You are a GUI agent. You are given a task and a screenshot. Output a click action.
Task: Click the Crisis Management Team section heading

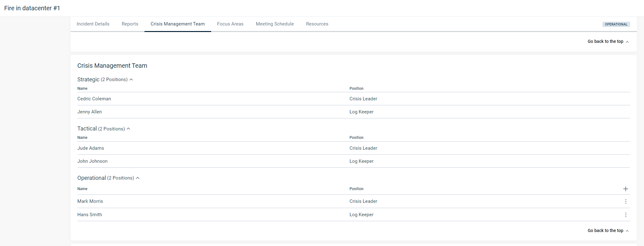(x=112, y=66)
